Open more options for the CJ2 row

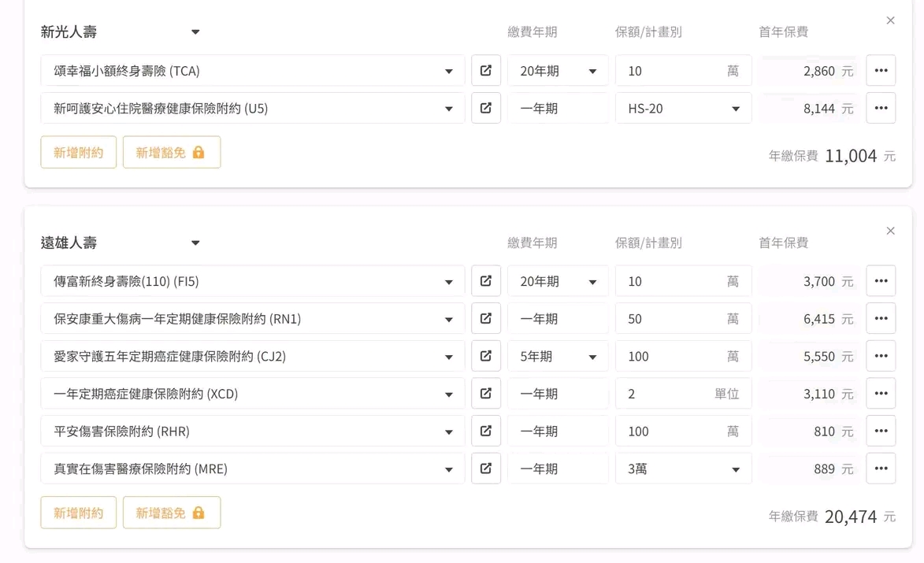click(881, 356)
